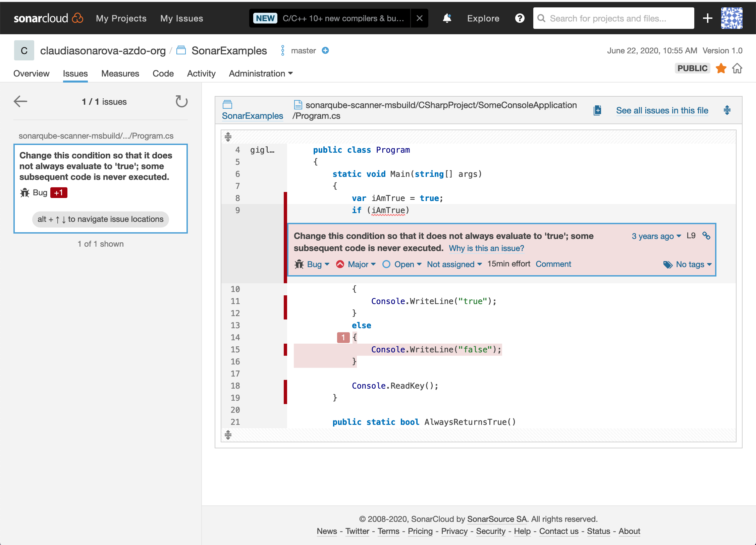The image size is (756, 545).
Task: Go to My Issues
Action: (181, 18)
